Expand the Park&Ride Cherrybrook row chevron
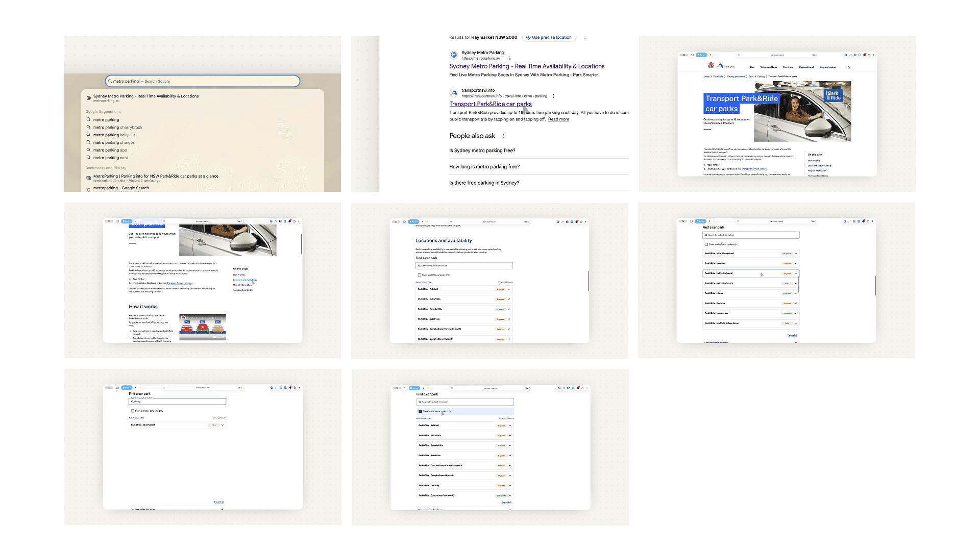 [x=223, y=425]
